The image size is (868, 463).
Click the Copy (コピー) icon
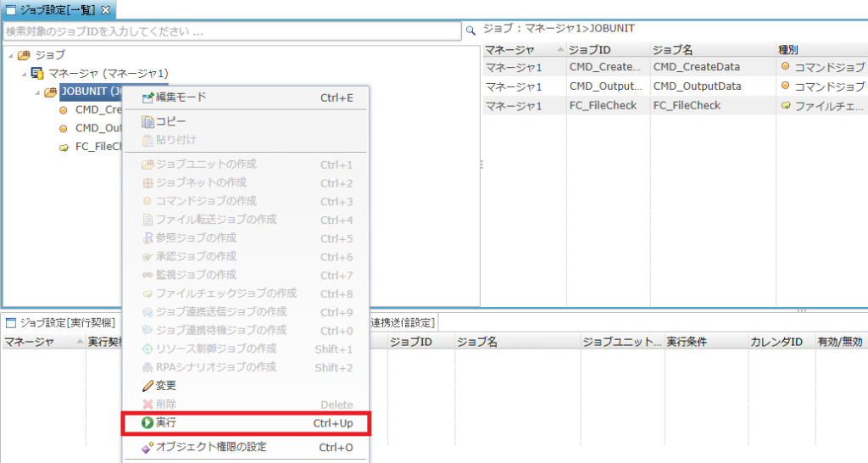(x=147, y=121)
